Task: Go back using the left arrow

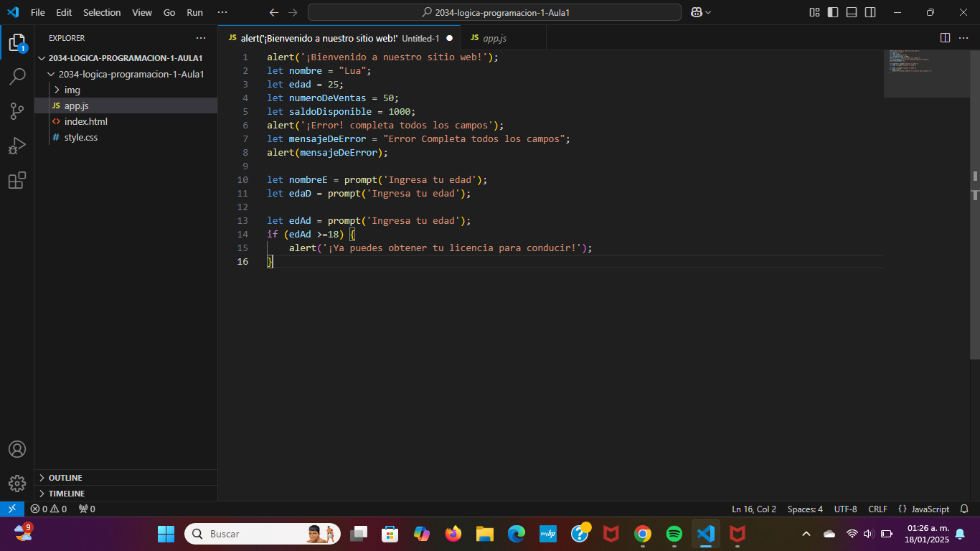Action: point(273,12)
